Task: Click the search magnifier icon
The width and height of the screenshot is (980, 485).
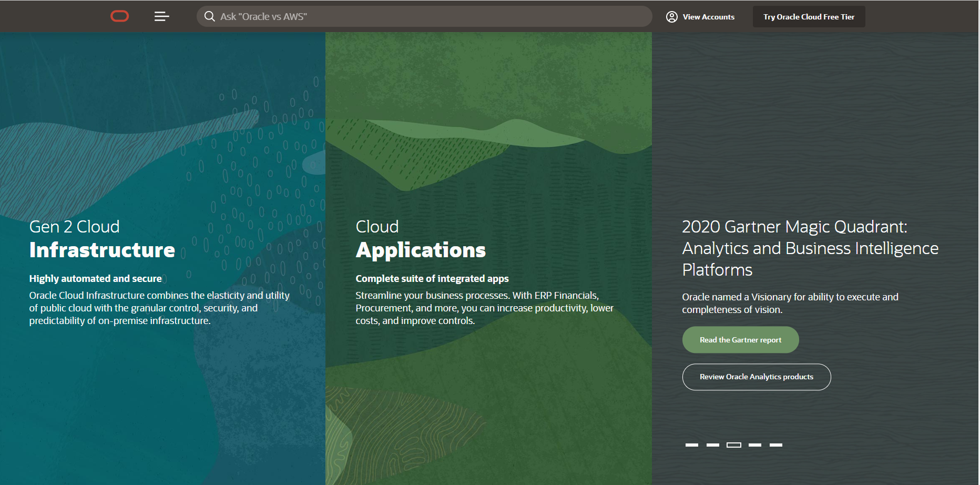Action: coord(209,16)
